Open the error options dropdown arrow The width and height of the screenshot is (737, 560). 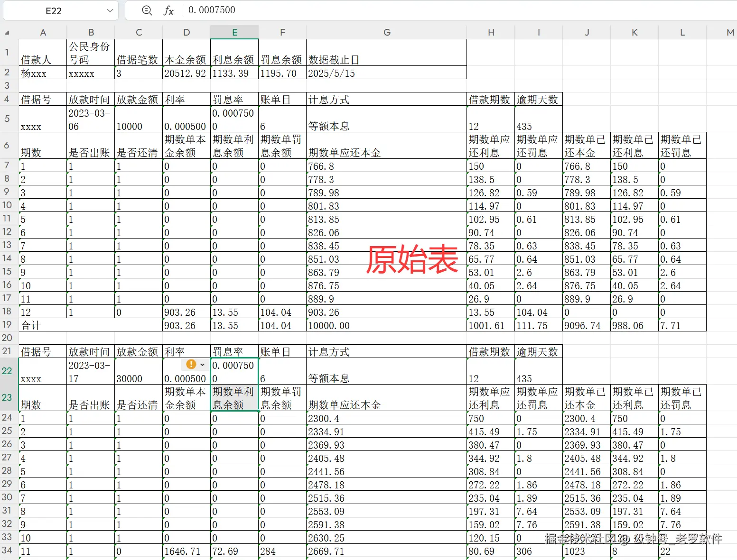coord(202,365)
